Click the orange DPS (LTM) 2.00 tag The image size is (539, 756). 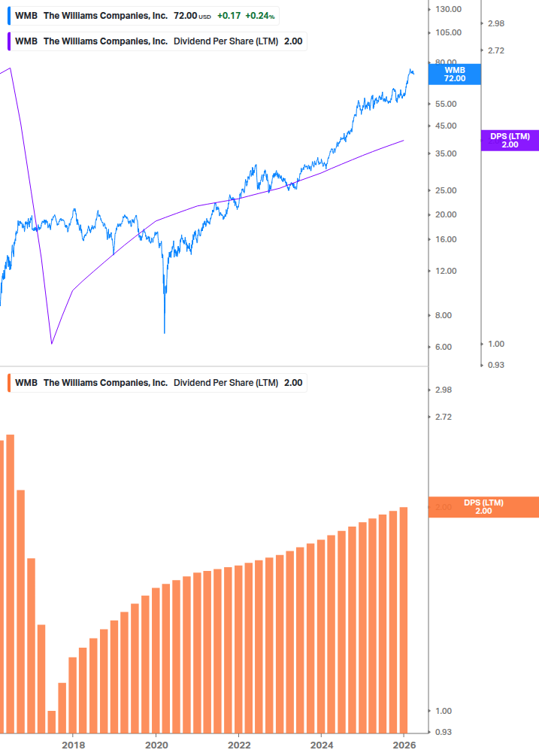point(483,507)
